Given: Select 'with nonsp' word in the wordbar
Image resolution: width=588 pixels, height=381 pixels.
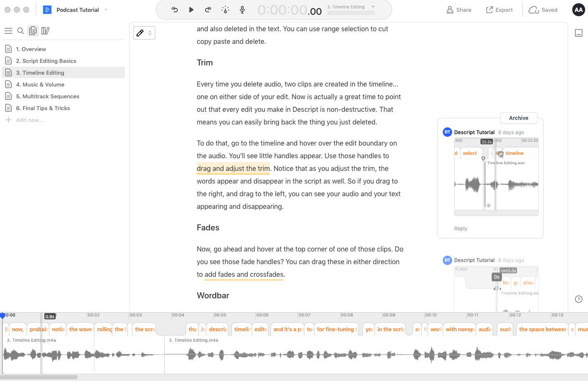Looking at the screenshot, I should 460,329.
